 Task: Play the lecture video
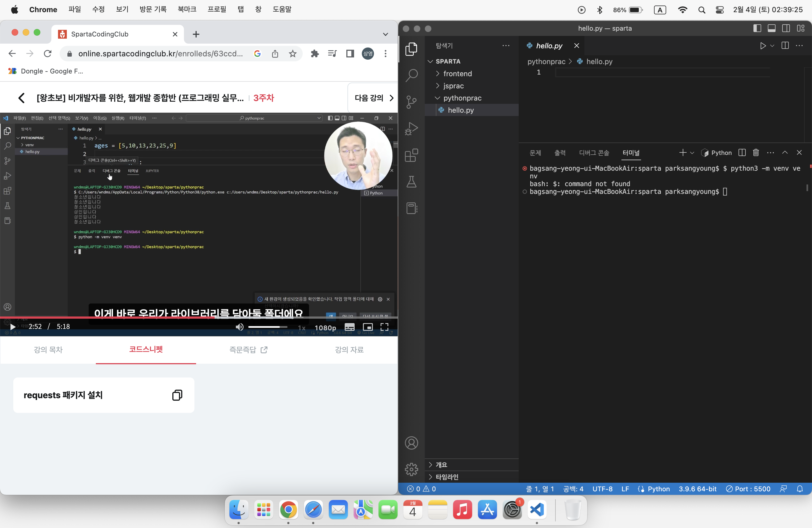click(13, 327)
